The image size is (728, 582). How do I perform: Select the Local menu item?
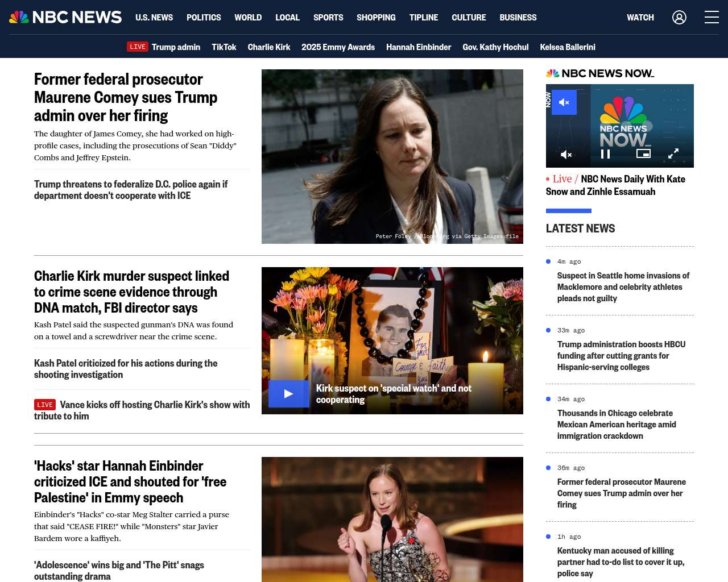click(287, 18)
